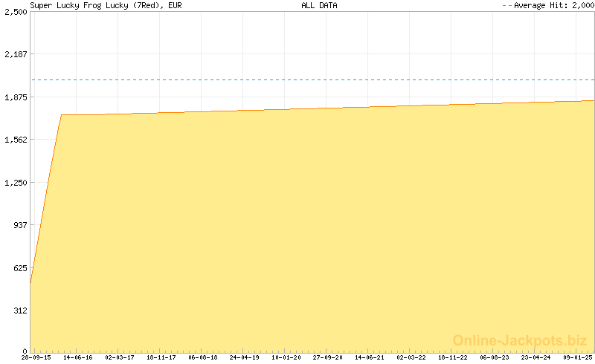The width and height of the screenshot is (595, 364).
Task: Select the 14-06-16 date label
Action: [78, 357]
